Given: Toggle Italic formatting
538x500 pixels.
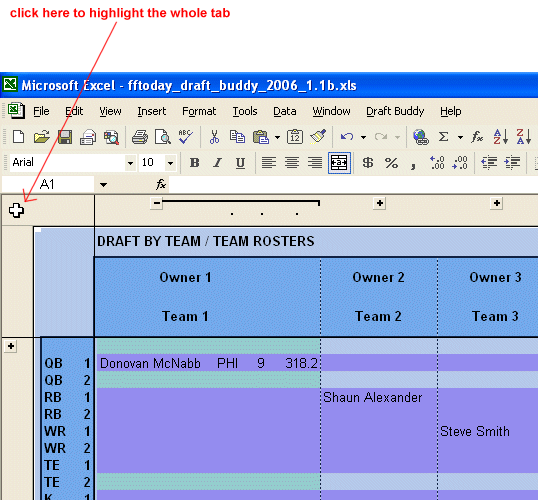Looking at the screenshot, I should tap(217, 162).
